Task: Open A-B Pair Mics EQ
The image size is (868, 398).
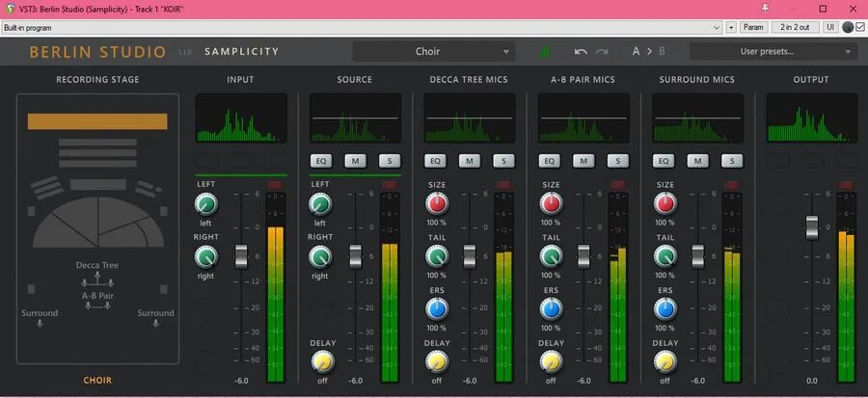Action: 549,161
